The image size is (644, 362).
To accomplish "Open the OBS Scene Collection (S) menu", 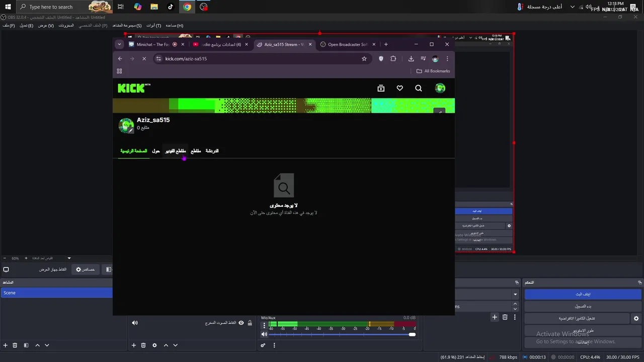I will (127, 26).
